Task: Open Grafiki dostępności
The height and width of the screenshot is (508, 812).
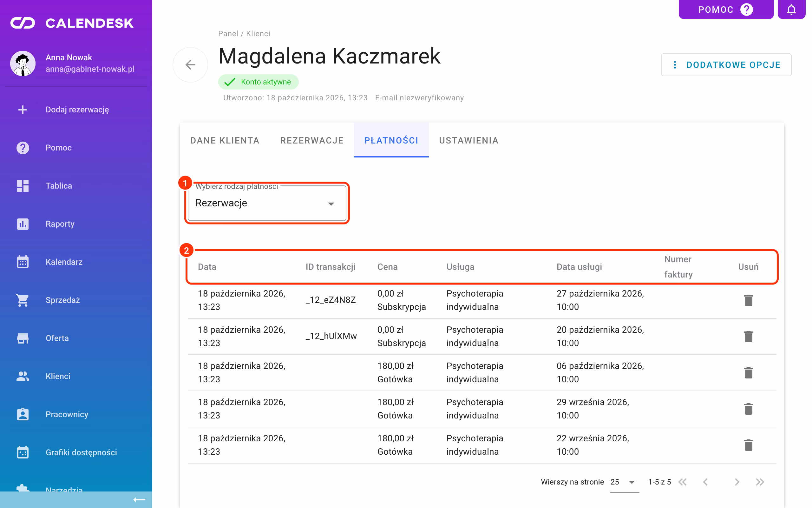Action: click(x=76, y=452)
